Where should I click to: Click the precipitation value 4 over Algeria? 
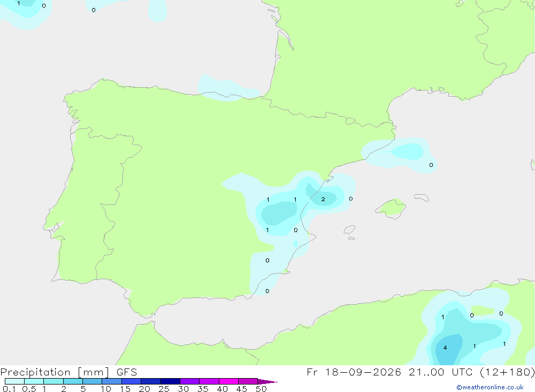click(x=445, y=348)
